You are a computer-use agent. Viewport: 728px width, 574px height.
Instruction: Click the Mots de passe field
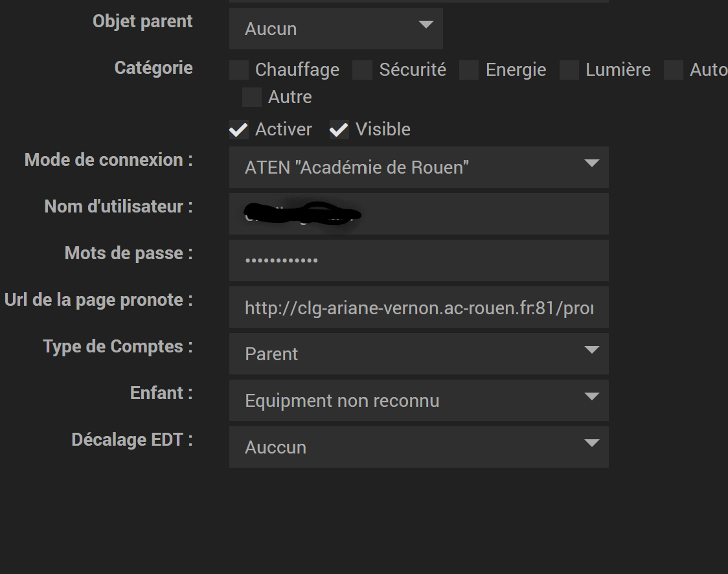[x=419, y=260]
